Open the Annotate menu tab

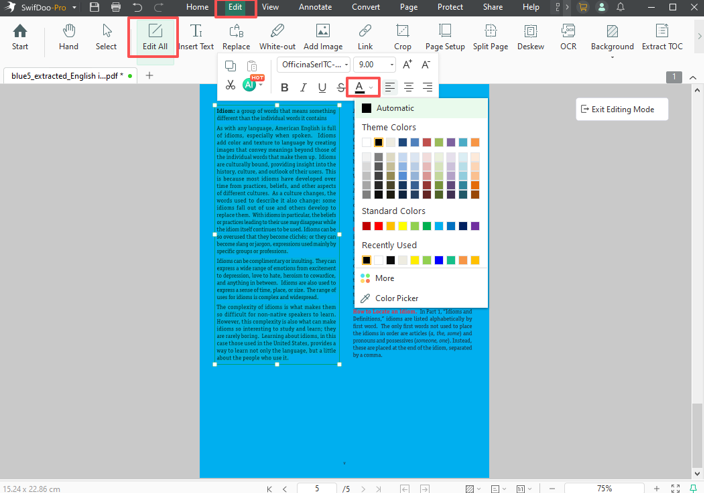coord(315,7)
